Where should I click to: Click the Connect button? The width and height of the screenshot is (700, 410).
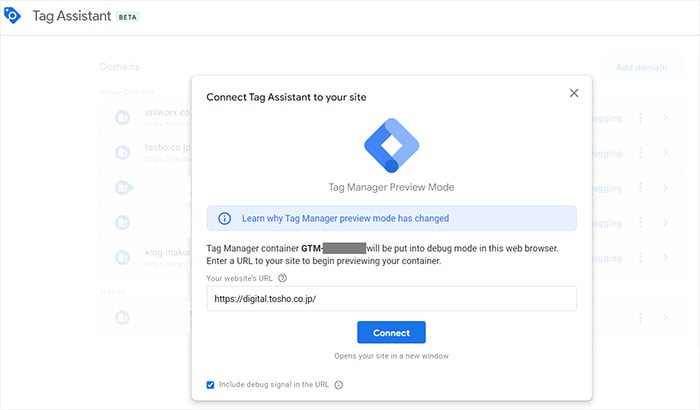(392, 332)
